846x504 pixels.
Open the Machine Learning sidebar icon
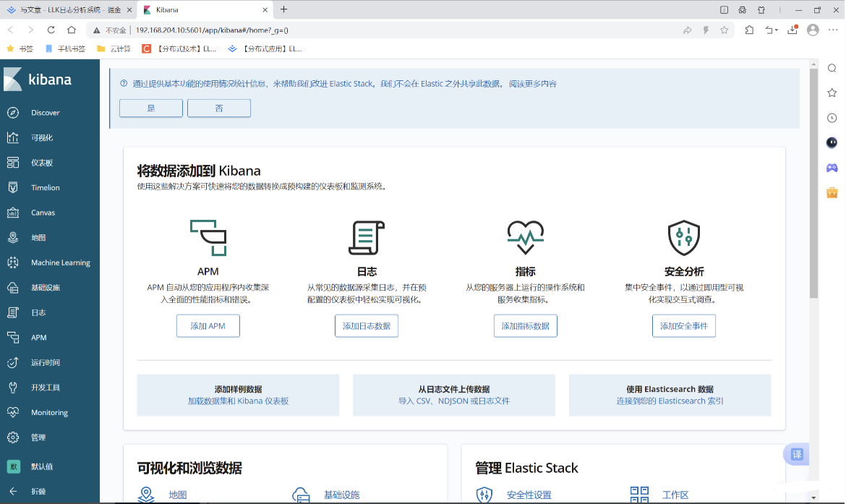point(13,262)
